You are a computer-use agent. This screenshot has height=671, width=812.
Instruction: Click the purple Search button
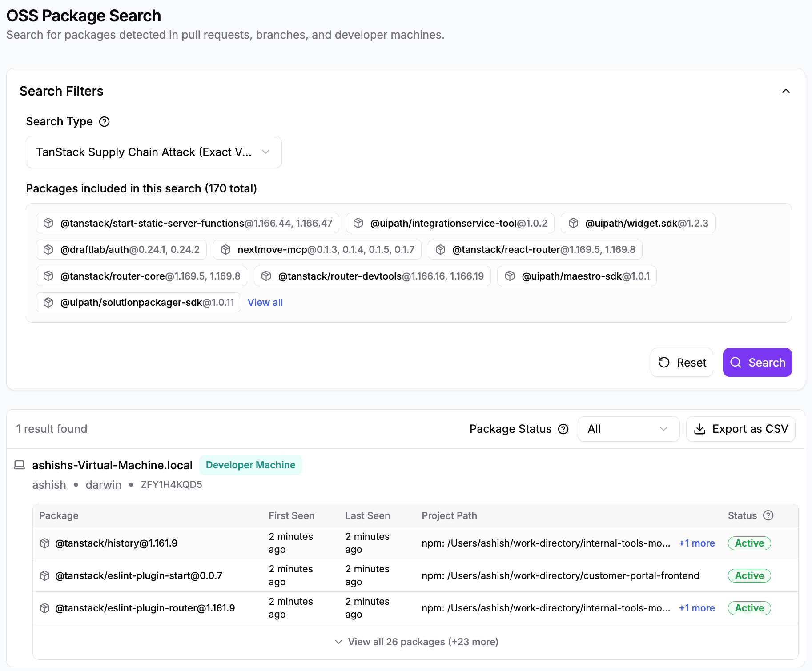point(757,363)
